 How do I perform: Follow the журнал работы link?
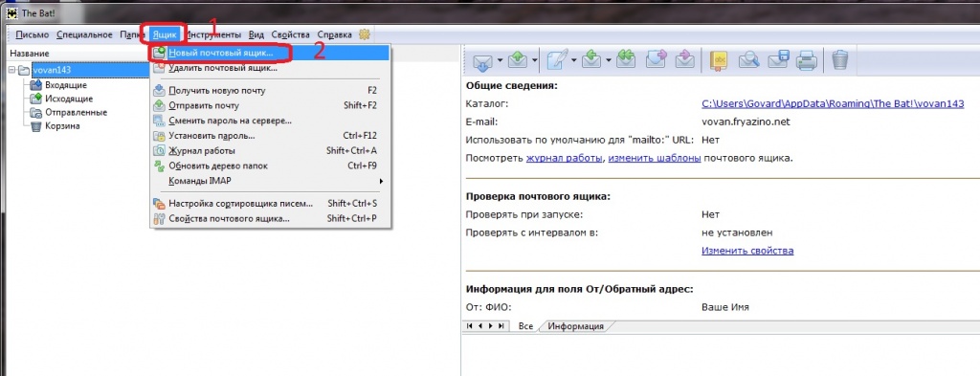(565, 158)
